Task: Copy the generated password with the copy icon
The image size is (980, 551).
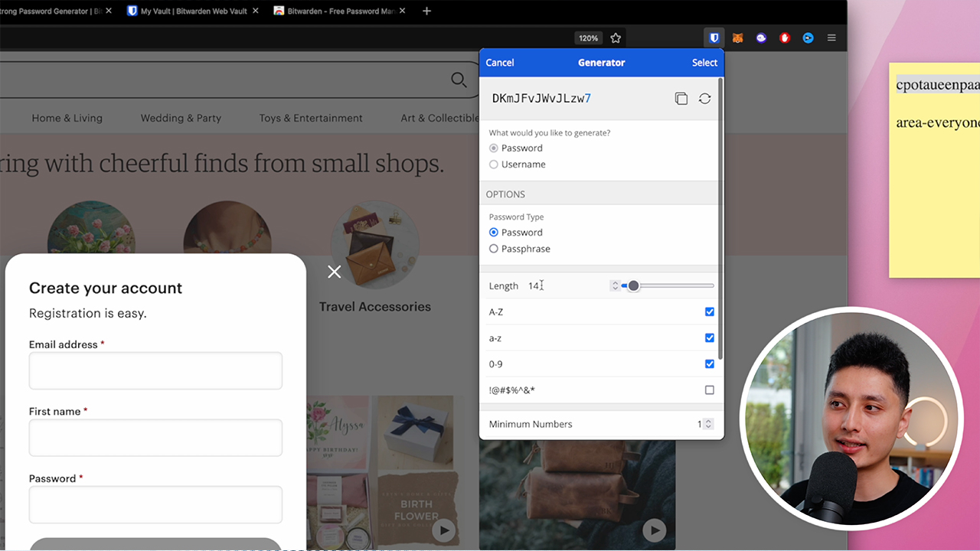Action: click(681, 99)
